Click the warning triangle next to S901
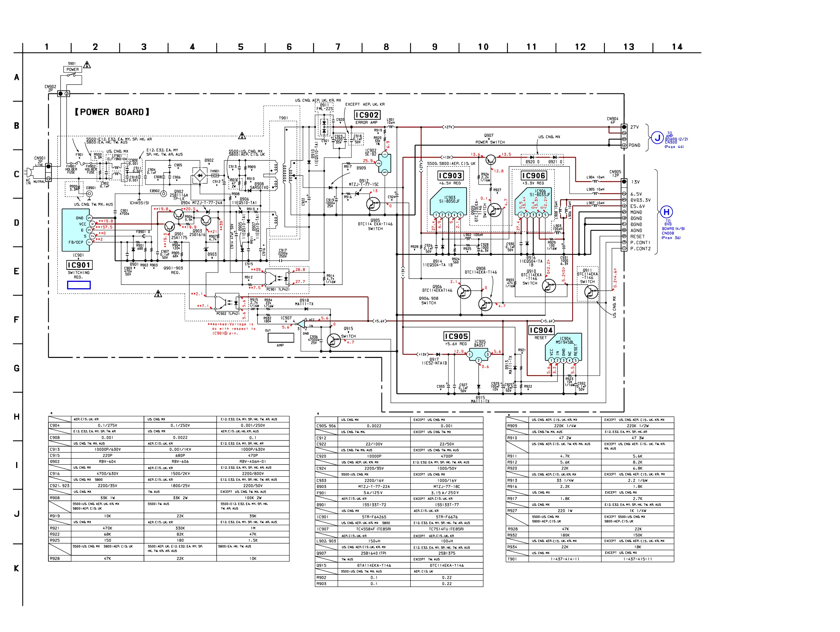This screenshot has height=632, width=840. pyautogui.click(x=87, y=65)
